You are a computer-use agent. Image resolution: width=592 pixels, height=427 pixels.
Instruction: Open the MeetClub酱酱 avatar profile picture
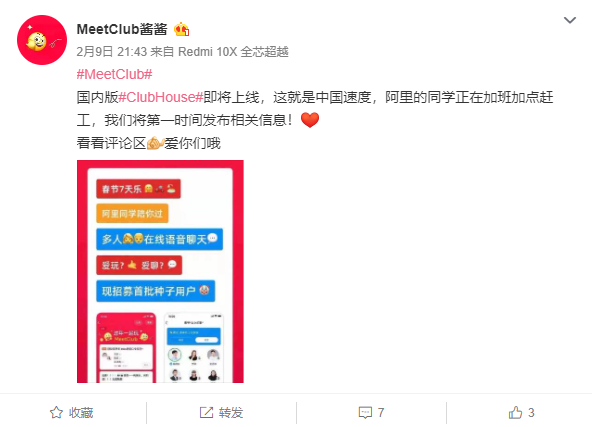(x=42, y=40)
